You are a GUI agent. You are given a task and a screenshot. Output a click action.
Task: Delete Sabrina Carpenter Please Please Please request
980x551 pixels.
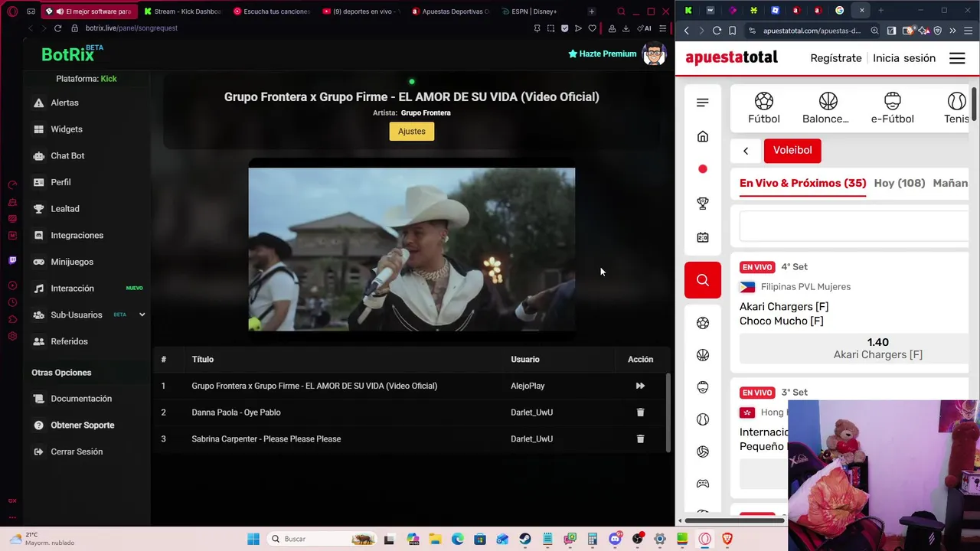640,439
